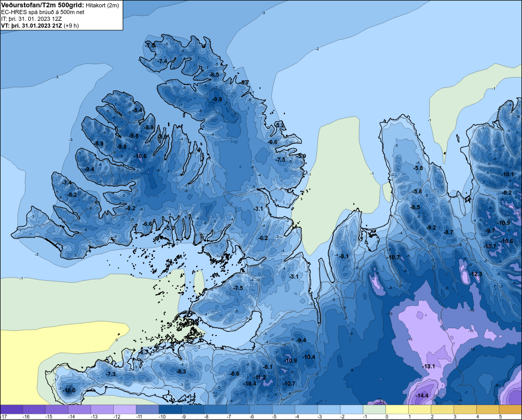Click the legend value -17
Viewport: 522px width, 420px height.
(x=4, y=417)
